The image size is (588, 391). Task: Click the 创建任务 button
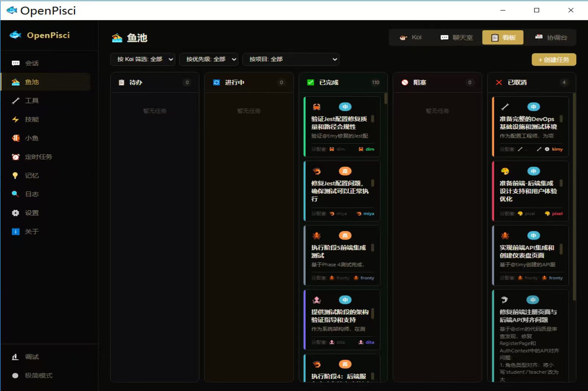554,60
